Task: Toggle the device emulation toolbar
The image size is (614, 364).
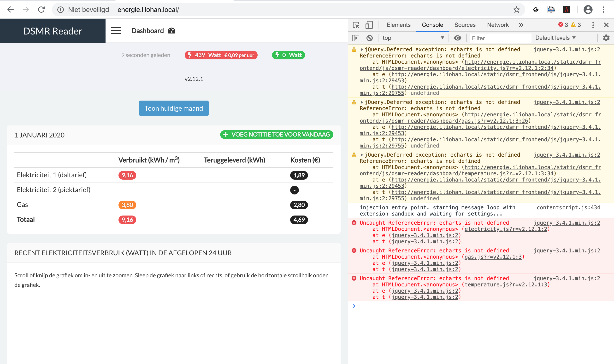Action: (369, 25)
